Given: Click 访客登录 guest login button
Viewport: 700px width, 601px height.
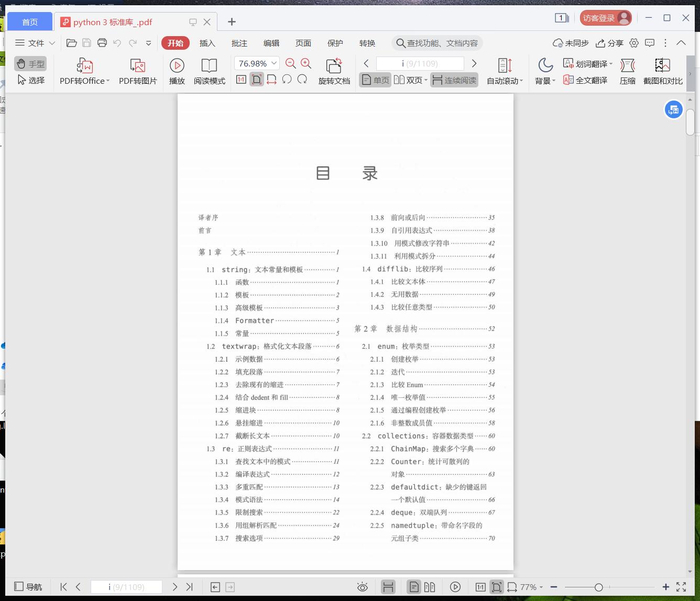Looking at the screenshot, I should [605, 18].
